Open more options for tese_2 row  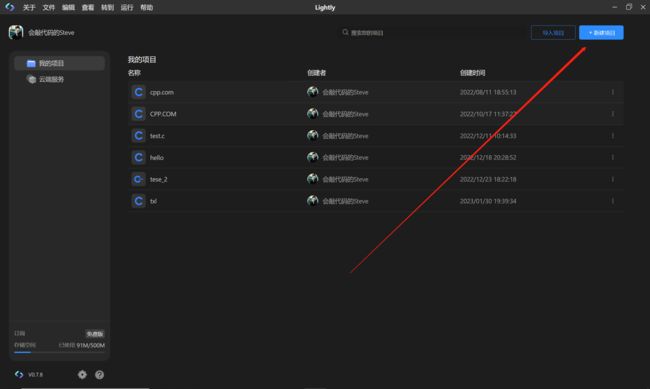point(613,179)
